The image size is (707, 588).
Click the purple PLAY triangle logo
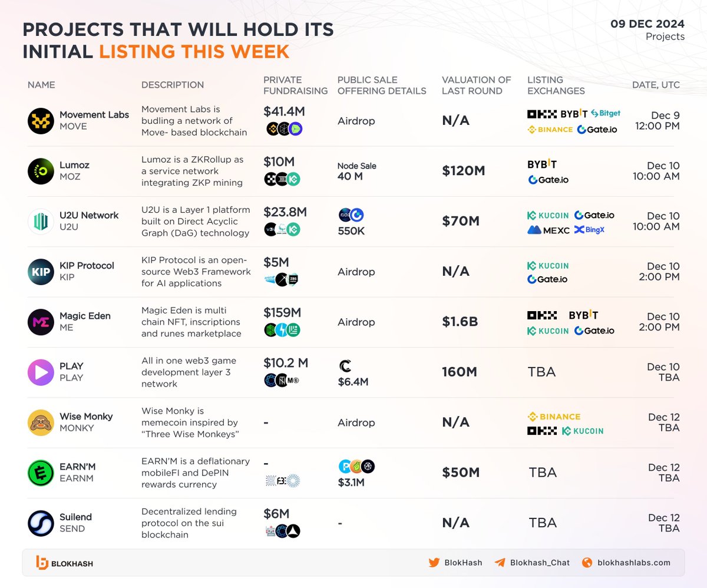(x=41, y=372)
